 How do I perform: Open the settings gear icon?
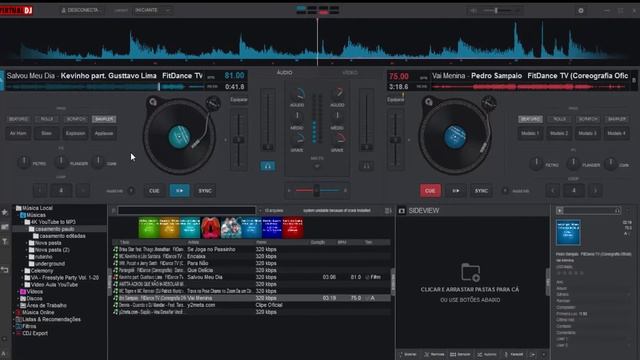pos(581,11)
